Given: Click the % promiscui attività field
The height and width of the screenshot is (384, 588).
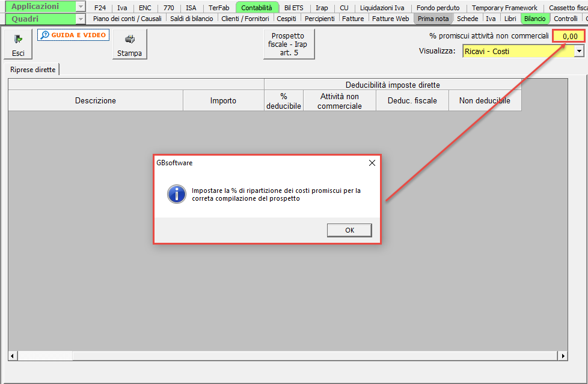Looking at the screenshot, I should pos(568,36).
